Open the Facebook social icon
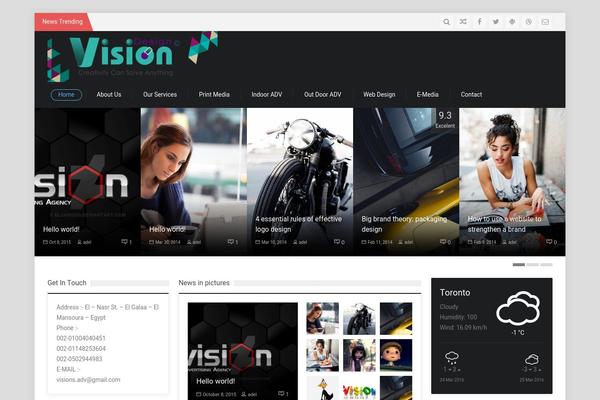Screen dimensions: 600x400 pos(479,22)
